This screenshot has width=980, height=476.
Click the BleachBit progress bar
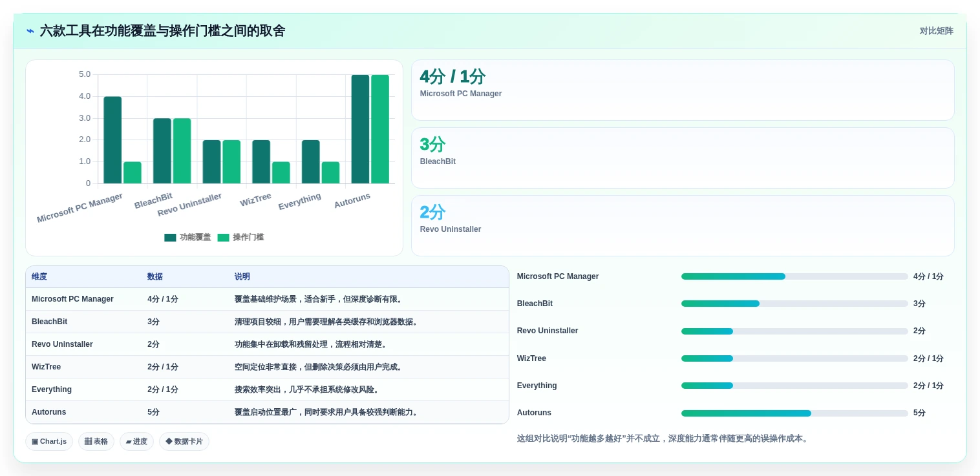tap(794, 304)
